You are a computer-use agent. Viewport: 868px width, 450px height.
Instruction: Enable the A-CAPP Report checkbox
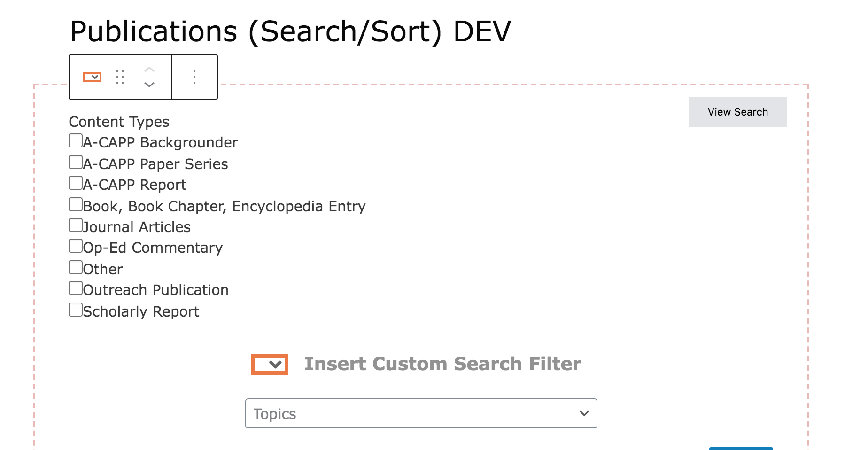point(76,183)
